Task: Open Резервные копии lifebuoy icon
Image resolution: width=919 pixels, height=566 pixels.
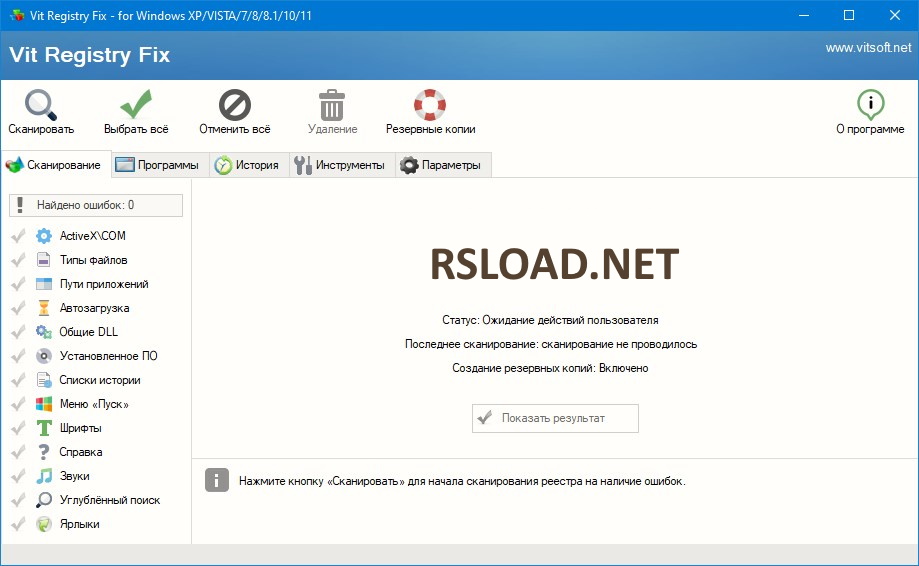Action: [430, 105]
